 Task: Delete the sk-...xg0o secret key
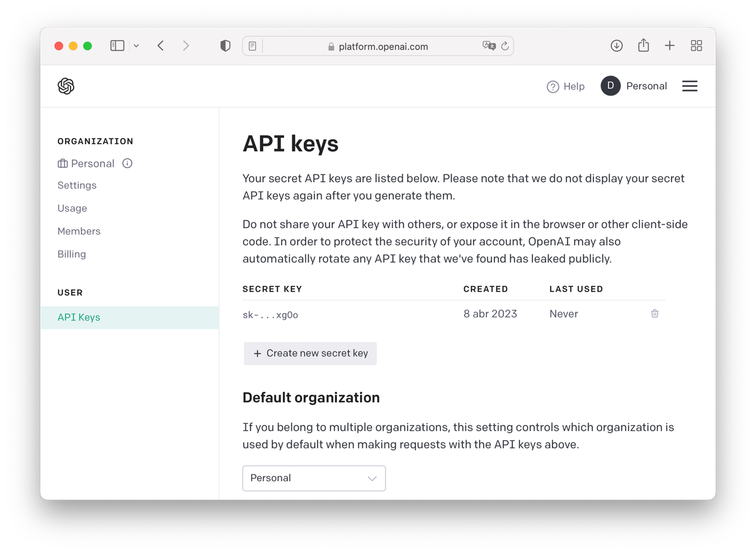coord(655,314)
